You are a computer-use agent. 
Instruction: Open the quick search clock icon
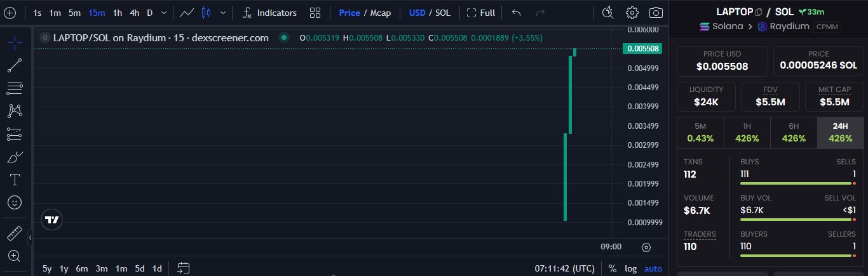tap(608, 13)
